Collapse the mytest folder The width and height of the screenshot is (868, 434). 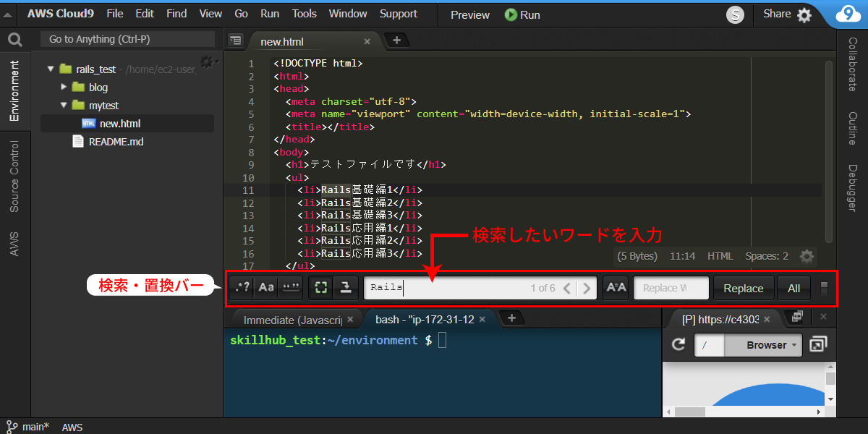pyautogui.click(x=64, y=106)
